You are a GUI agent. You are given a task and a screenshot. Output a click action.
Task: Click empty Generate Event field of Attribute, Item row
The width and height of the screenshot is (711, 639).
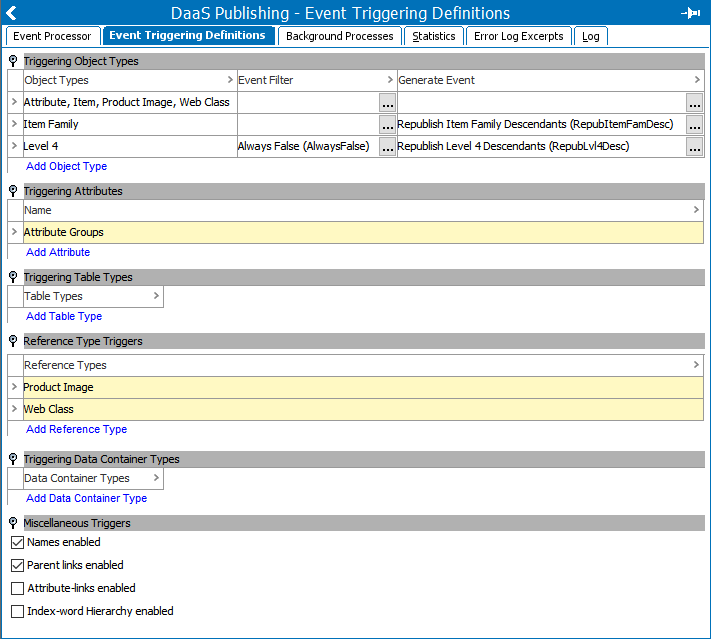click(541, 102)
